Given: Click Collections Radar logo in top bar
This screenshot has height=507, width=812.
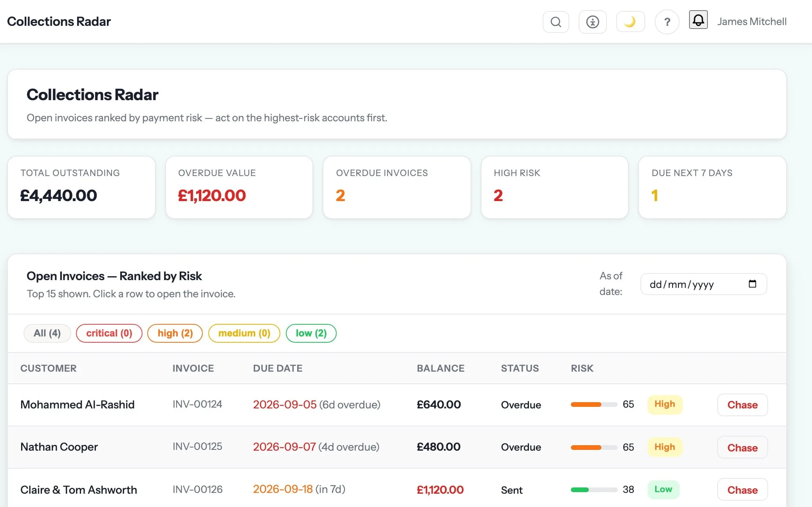Looking at the screenshot, I should point(59,22).
